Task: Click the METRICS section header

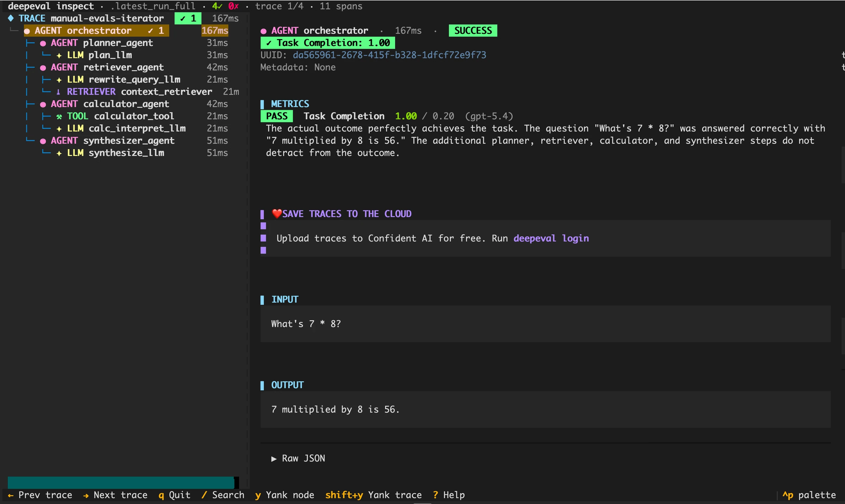Action: click(x=290, y=104)
